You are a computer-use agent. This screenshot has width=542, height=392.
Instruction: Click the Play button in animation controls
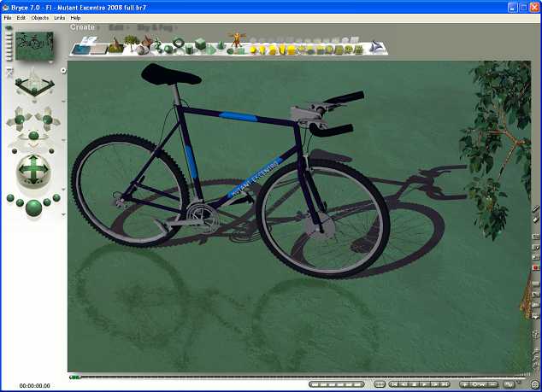424,384
